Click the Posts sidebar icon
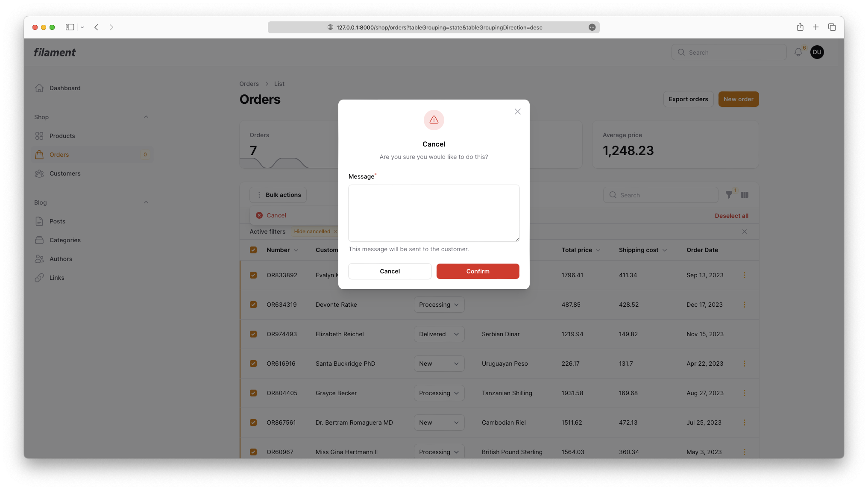This screenshot has width=868, height=490. point(39,221)
